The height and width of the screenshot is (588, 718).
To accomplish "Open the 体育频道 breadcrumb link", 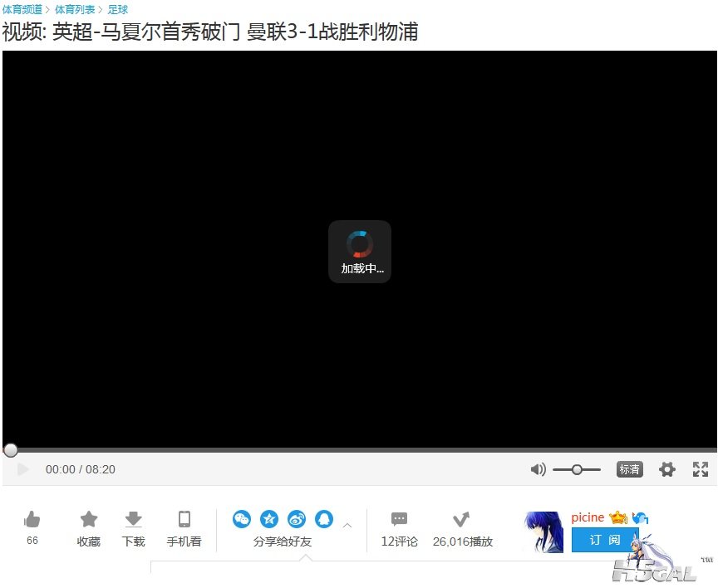I will click(22, 9).
